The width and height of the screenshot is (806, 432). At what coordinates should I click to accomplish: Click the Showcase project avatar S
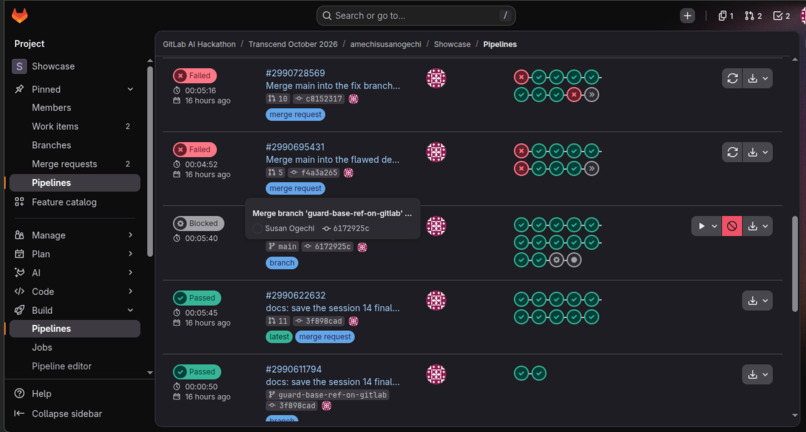point(19,66)
